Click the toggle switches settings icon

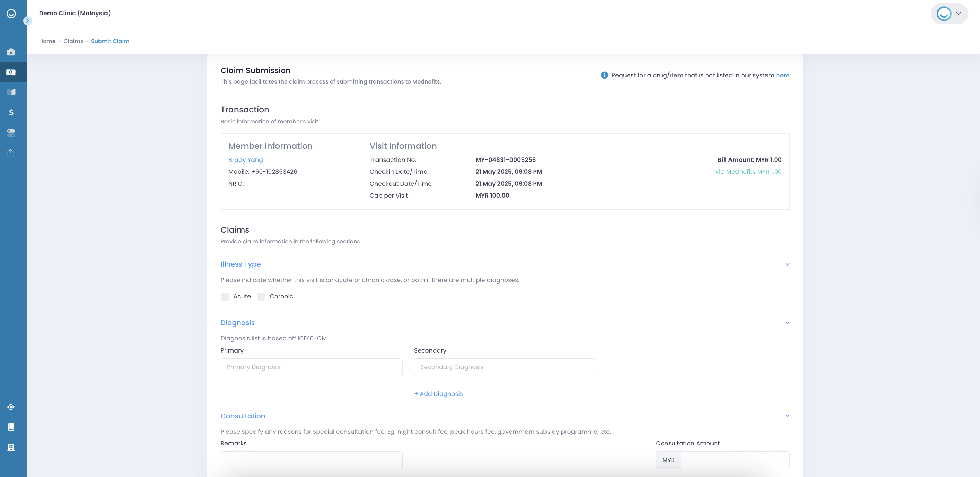11,133
